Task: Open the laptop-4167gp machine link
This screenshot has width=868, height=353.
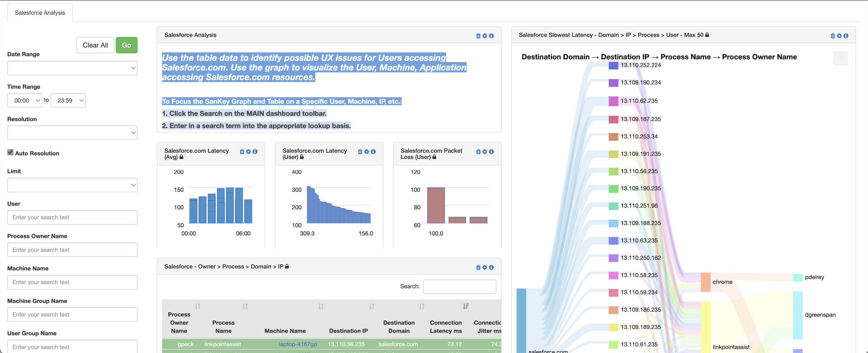Action: pos(298,344)
